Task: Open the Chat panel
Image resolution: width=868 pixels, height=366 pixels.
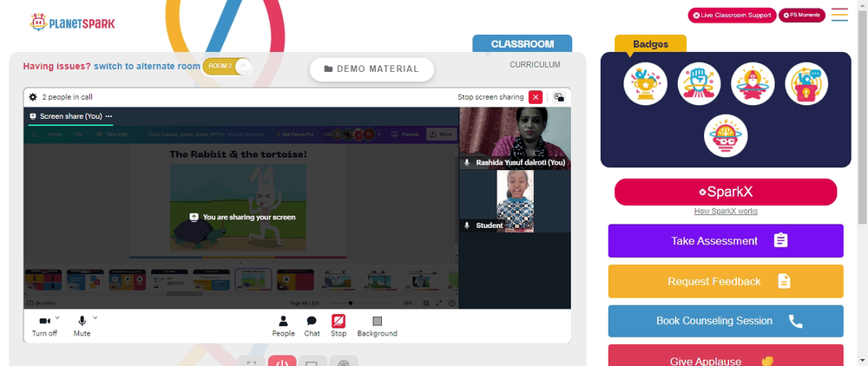Action: (312, 326)
